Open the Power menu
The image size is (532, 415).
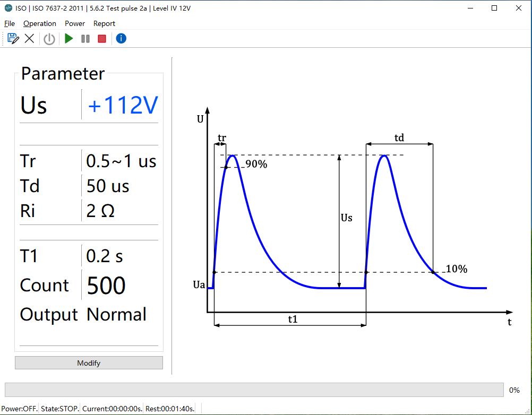point(75,23)
